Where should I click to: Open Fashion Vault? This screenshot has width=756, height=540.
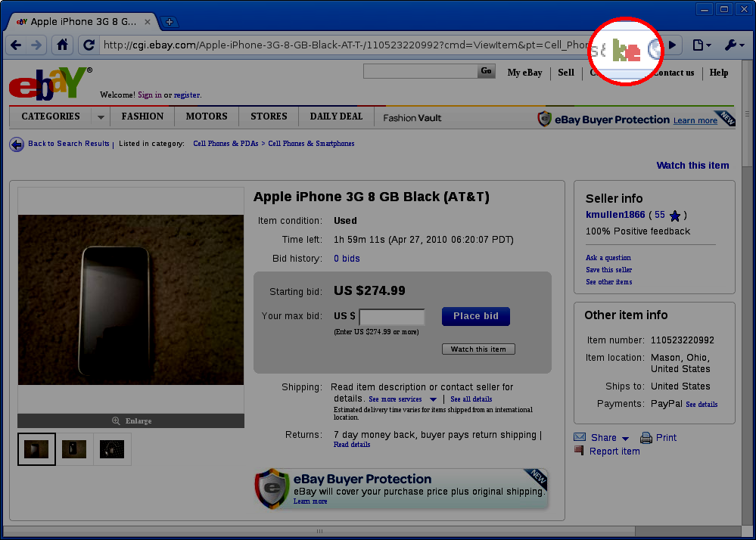[412, 118]
